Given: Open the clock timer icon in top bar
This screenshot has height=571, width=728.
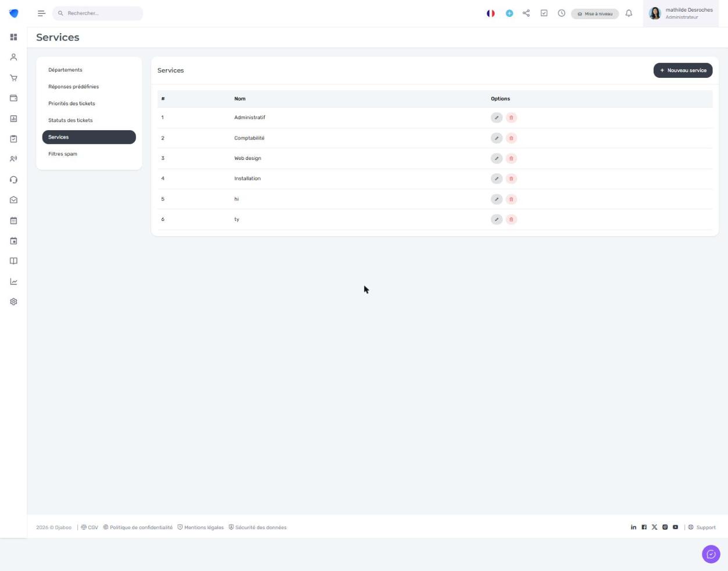Looking at the screenshot, I should click(x=562, y=13).
